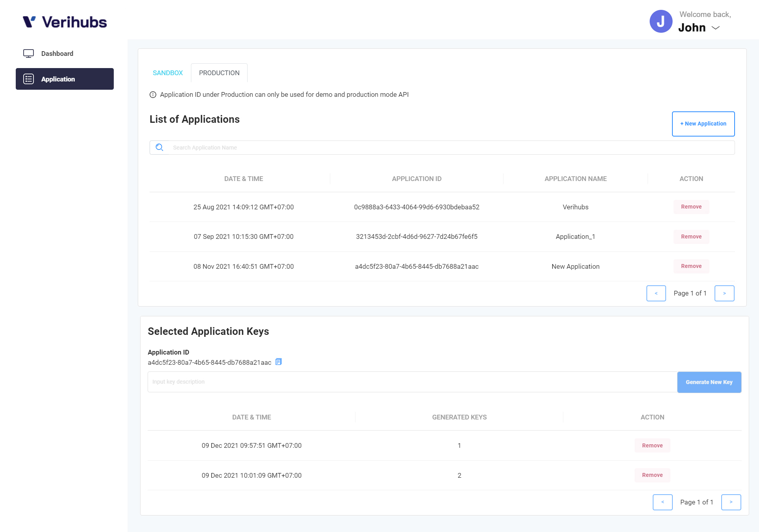Image resolution: width=759 pixels, height=532 pixels.
Task: Click the + New Application button
Action: pyautogui.click(x=703, y=124)
